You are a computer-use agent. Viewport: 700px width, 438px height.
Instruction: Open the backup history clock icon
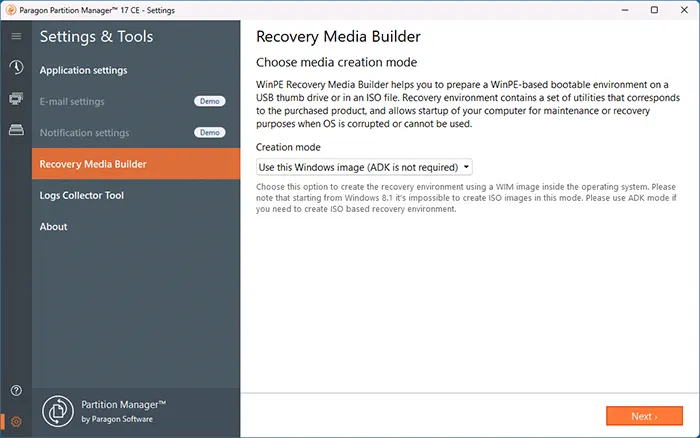coord(16,67)
